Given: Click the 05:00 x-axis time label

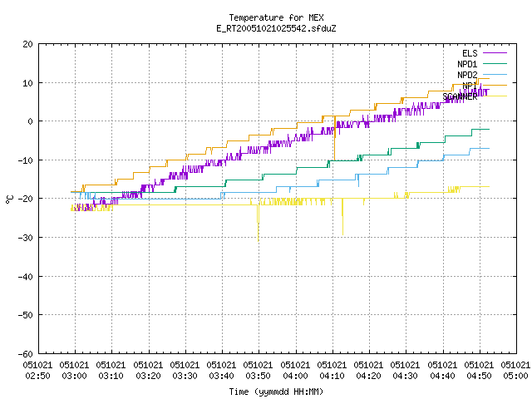Looking at the screenshot, I should click(516, 376).
